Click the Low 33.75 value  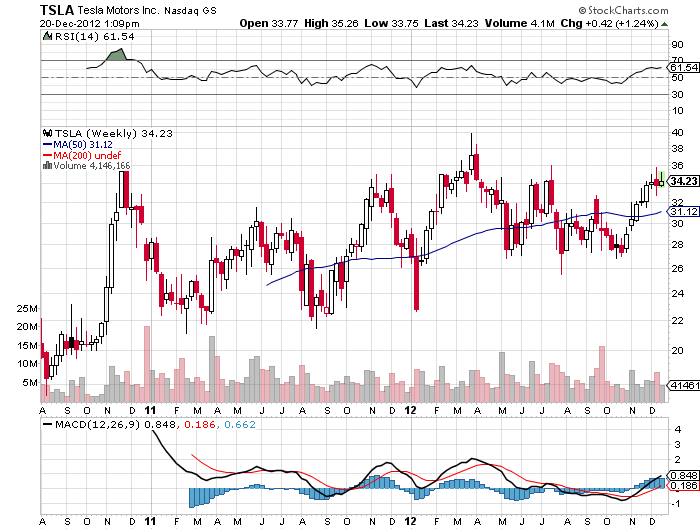(x=392, y=23)
